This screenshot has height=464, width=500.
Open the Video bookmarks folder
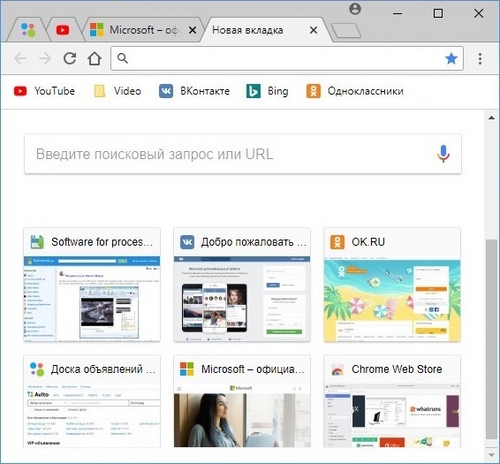point(117,91)
